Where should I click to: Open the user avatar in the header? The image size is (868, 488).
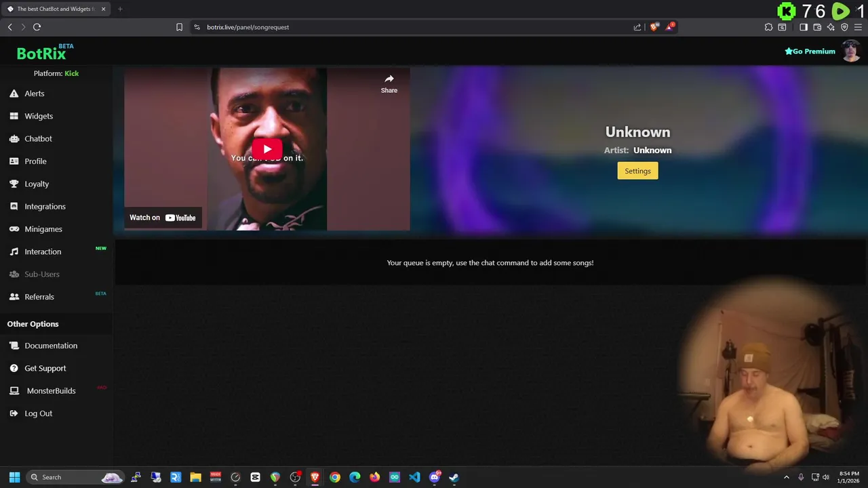(x=851, y=51)
